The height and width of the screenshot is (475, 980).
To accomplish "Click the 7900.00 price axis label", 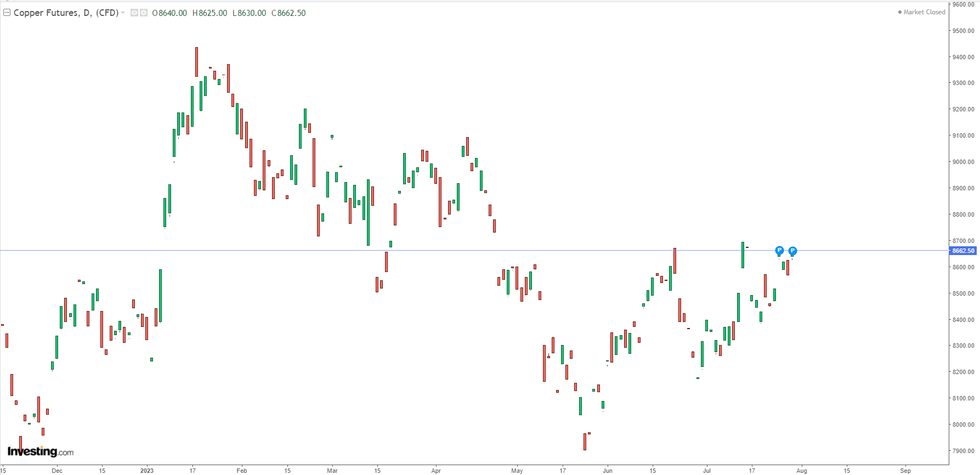I will [963, 451].
